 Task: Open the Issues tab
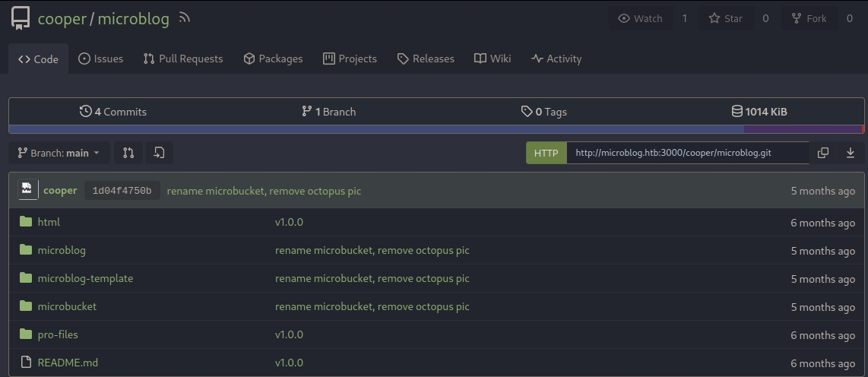click(x=100, y=59)
